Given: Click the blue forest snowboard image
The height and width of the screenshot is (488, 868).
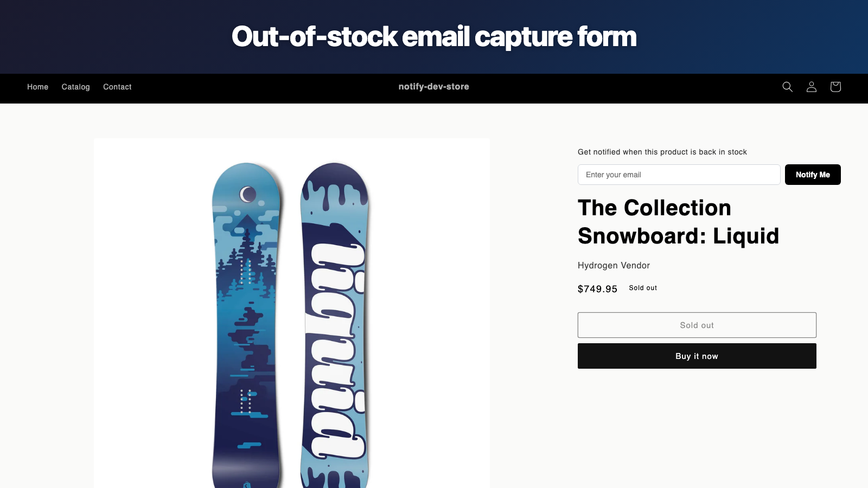Looking at the screenshot, I should [247, 325].
